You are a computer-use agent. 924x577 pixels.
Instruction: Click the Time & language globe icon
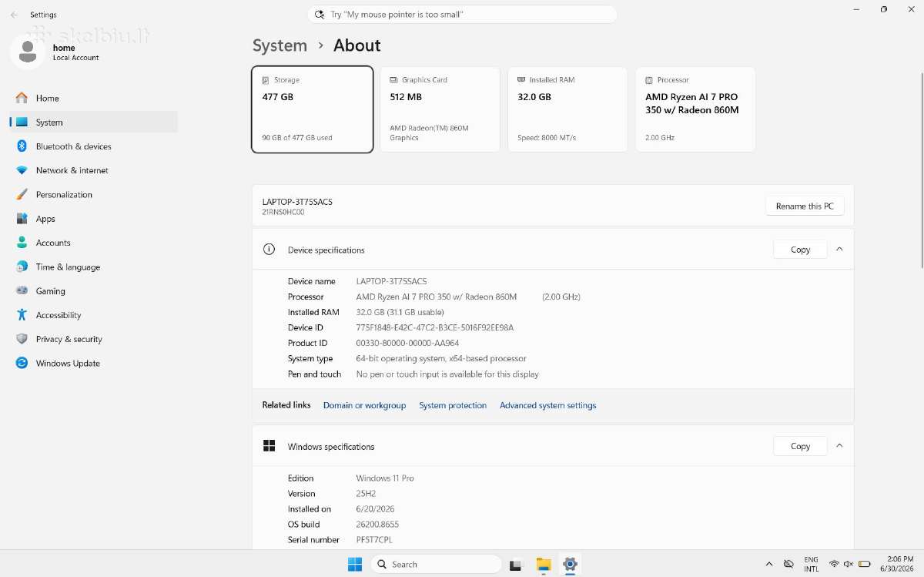(x=22, y=267)
